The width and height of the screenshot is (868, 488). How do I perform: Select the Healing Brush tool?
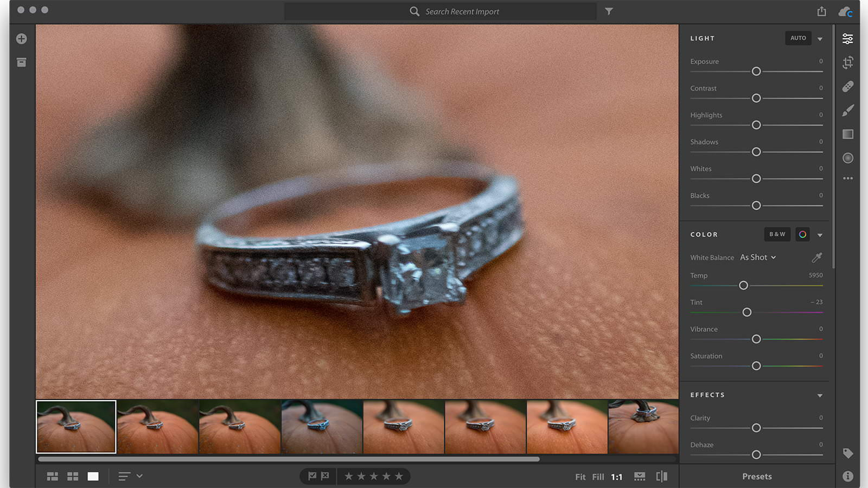coord(848,87)
